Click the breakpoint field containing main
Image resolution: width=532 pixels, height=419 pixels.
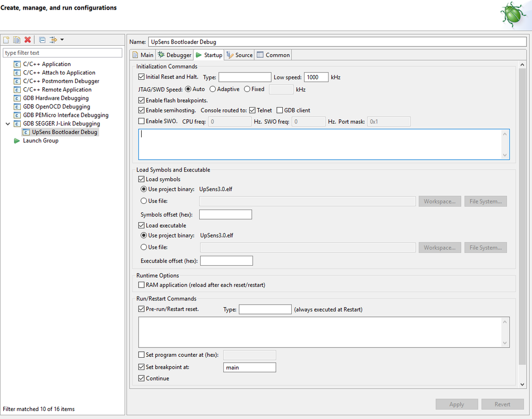point(249,367)
